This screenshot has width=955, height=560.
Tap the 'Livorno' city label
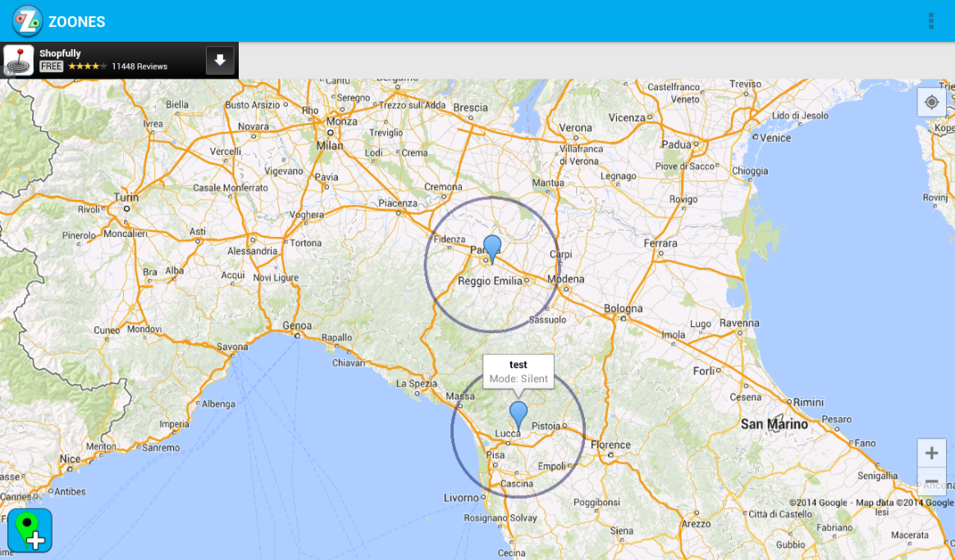coord(461,498)
